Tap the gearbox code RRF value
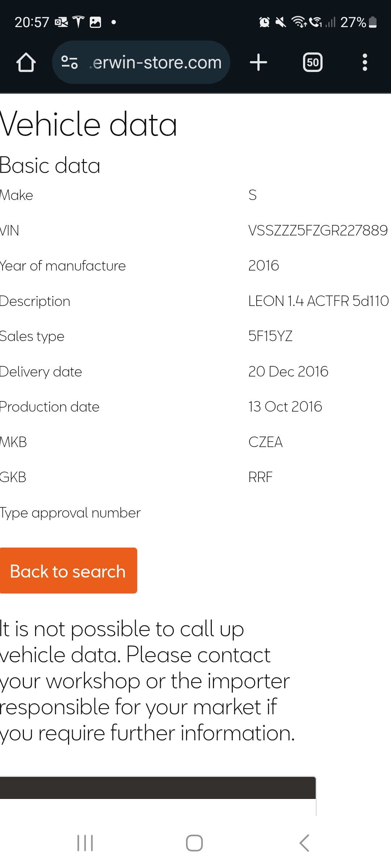Screen dimensions: 391x868 [260, 477]
